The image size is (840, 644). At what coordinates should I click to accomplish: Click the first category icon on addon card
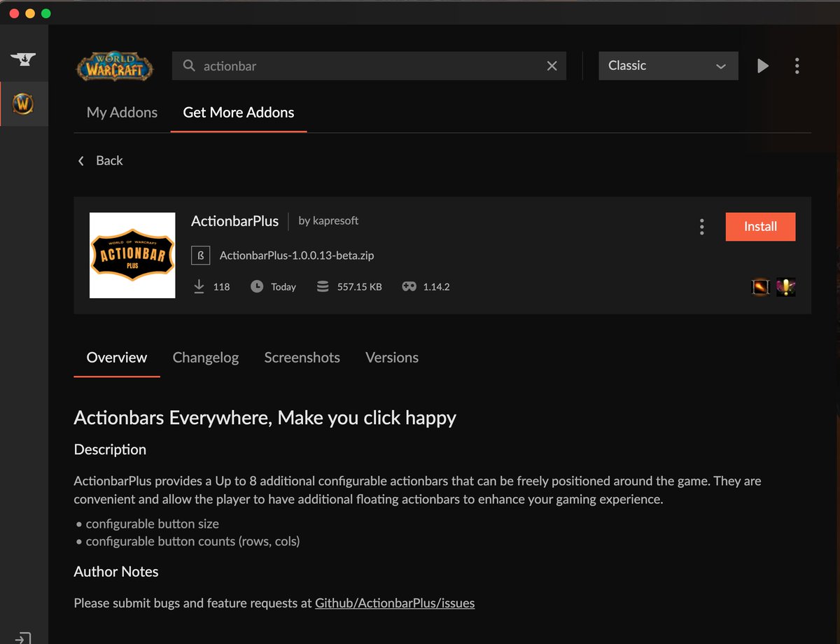coord(760,287)
